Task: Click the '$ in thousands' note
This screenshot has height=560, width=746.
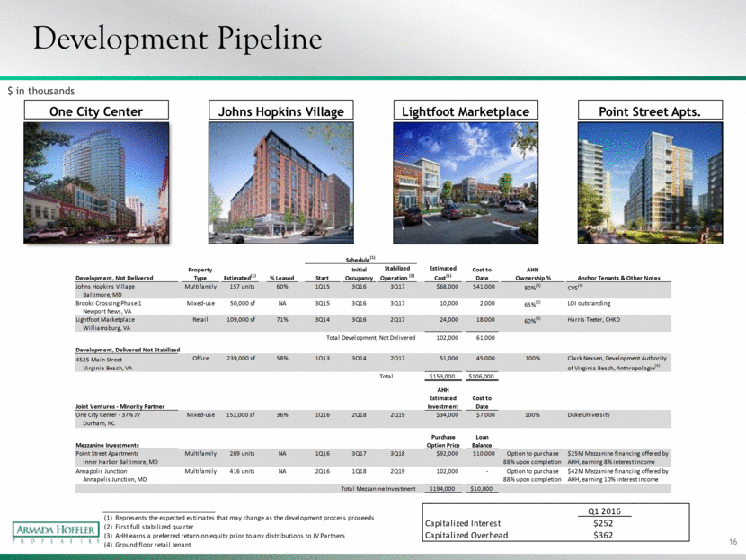Action: [41, 91]
